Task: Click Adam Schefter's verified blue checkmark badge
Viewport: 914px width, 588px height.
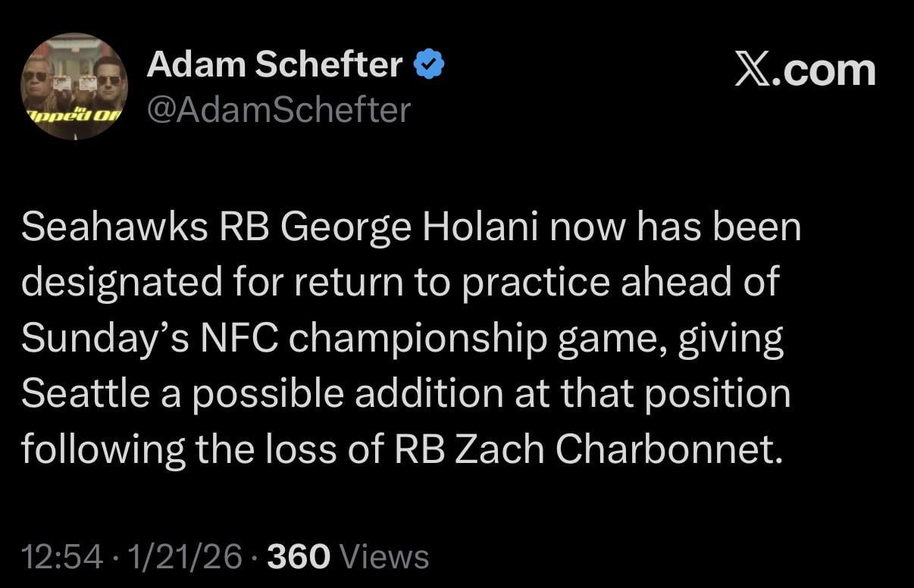Action: point(428,64)
